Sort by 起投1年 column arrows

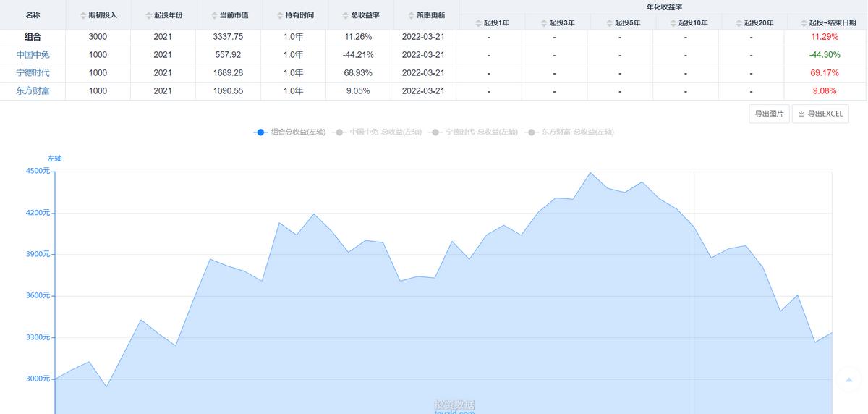(x=478, y=23)
